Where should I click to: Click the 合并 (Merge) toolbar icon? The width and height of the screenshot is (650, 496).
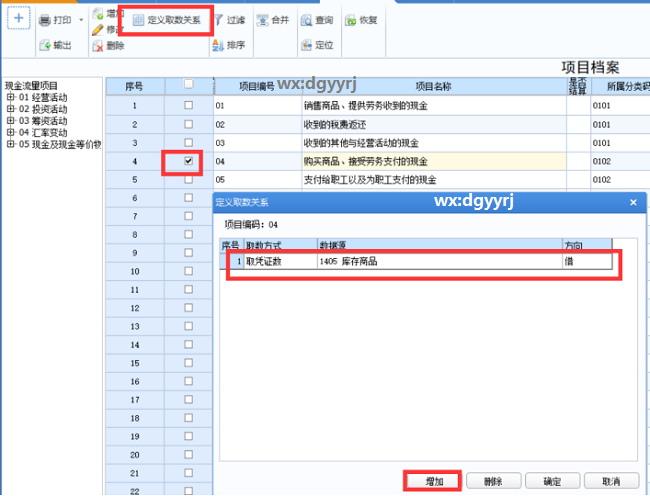coord(262,20)
